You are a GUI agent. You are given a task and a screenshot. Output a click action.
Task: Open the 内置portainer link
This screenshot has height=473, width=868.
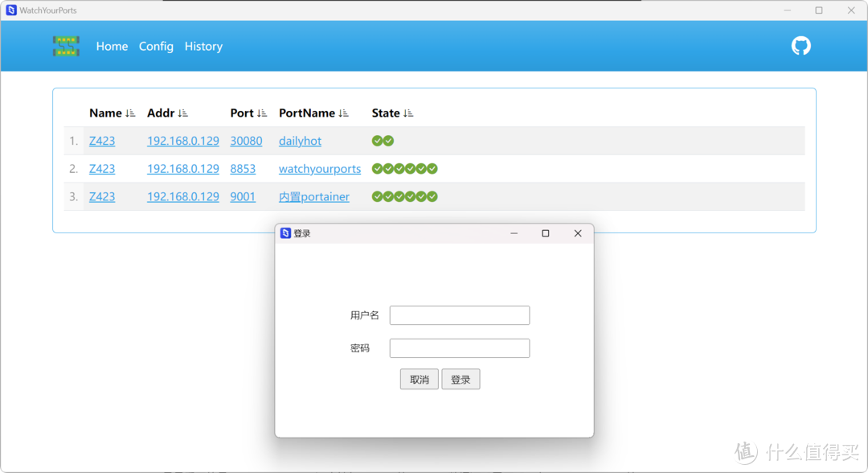point(313,197)
